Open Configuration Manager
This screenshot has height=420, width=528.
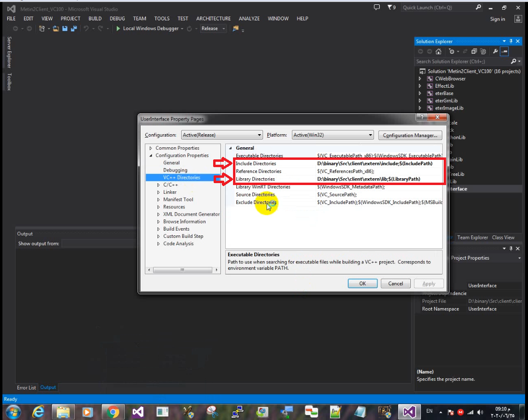point(410,135)
